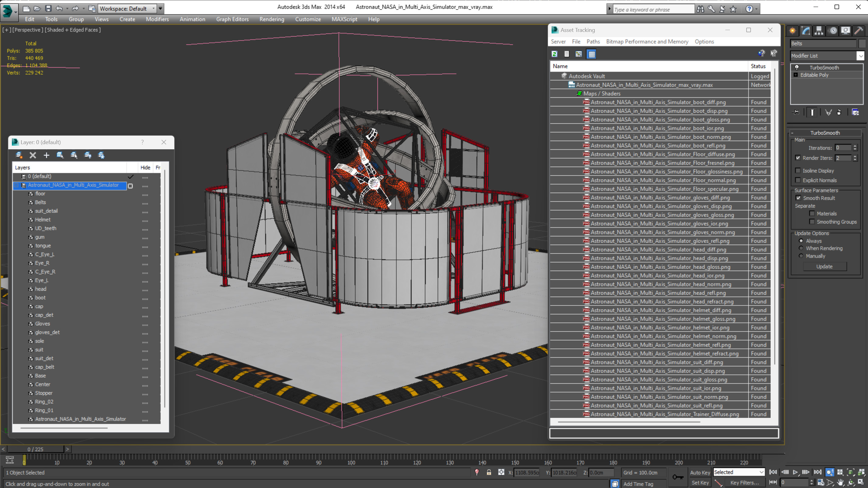Click the Refresh icon in Asset Tracking
This screenshot has width=868, height=488.
pos(554,54)
